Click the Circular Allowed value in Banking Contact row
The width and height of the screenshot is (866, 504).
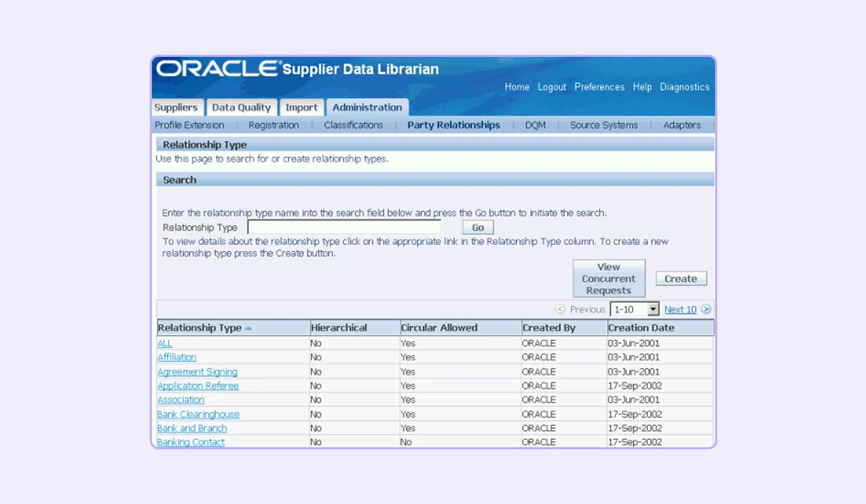click(x=406, y=442)
